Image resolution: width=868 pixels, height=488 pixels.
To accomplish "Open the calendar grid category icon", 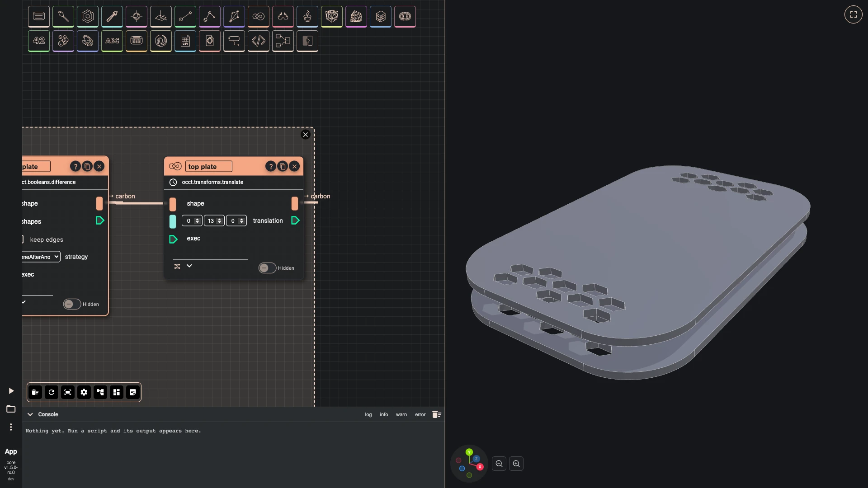I will pos(137,41).
